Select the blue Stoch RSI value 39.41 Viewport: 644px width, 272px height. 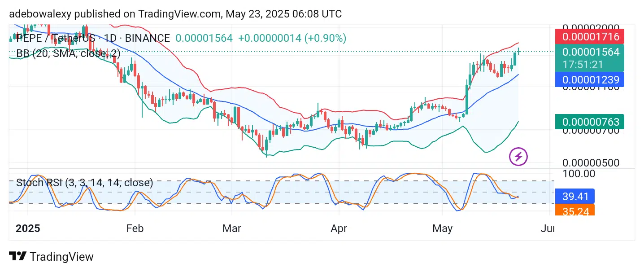(574, 196)
